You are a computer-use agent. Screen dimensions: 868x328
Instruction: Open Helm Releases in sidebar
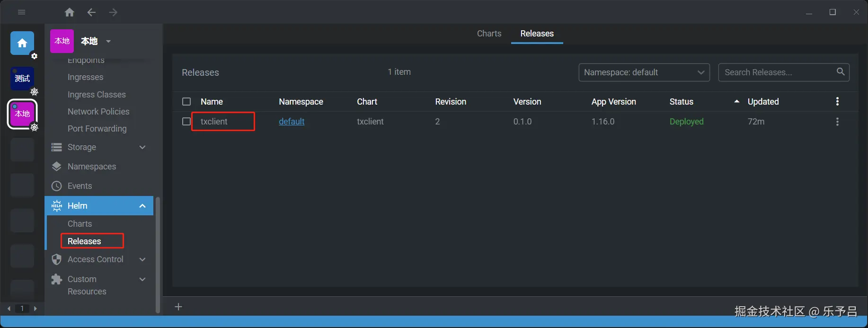click(84, 241)
